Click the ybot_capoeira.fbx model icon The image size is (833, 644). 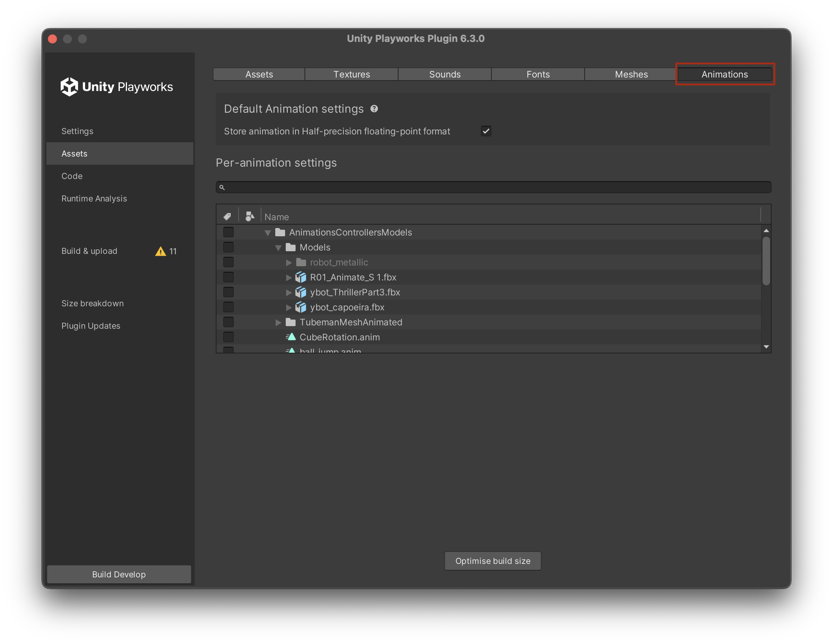click(301, 307)
